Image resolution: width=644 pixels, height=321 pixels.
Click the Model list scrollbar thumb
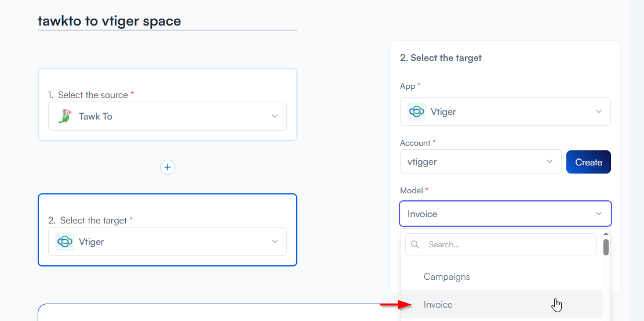(606, 247)
